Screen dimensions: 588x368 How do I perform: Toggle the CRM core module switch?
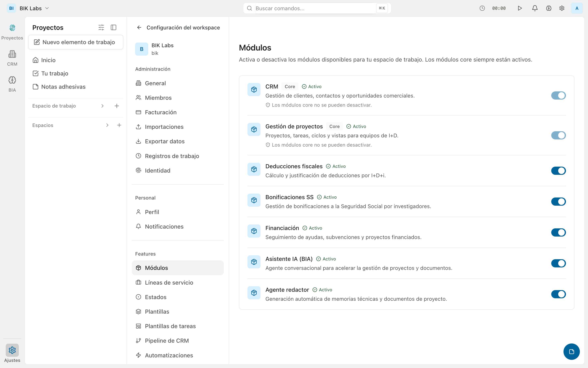(558, 95)
